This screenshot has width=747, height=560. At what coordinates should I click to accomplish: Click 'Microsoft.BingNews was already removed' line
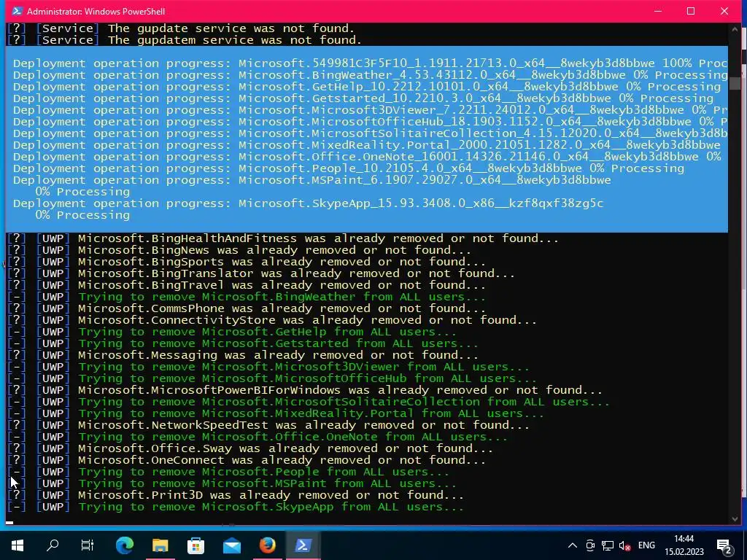239,251
